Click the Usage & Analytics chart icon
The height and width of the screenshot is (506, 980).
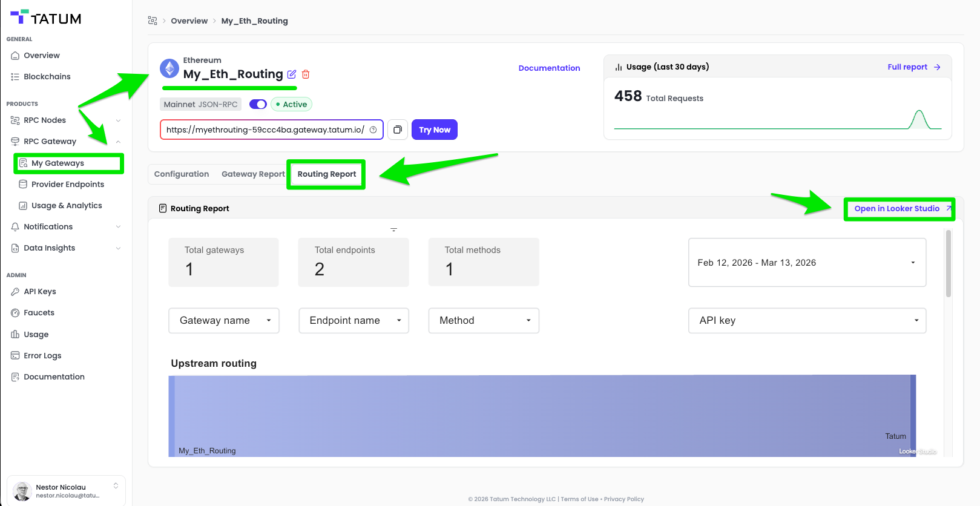23,206
